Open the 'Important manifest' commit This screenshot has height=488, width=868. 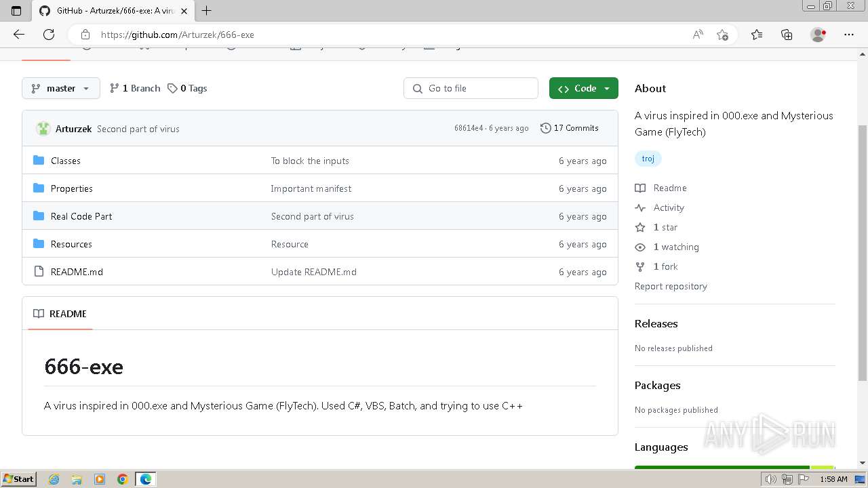click(311, 188)
